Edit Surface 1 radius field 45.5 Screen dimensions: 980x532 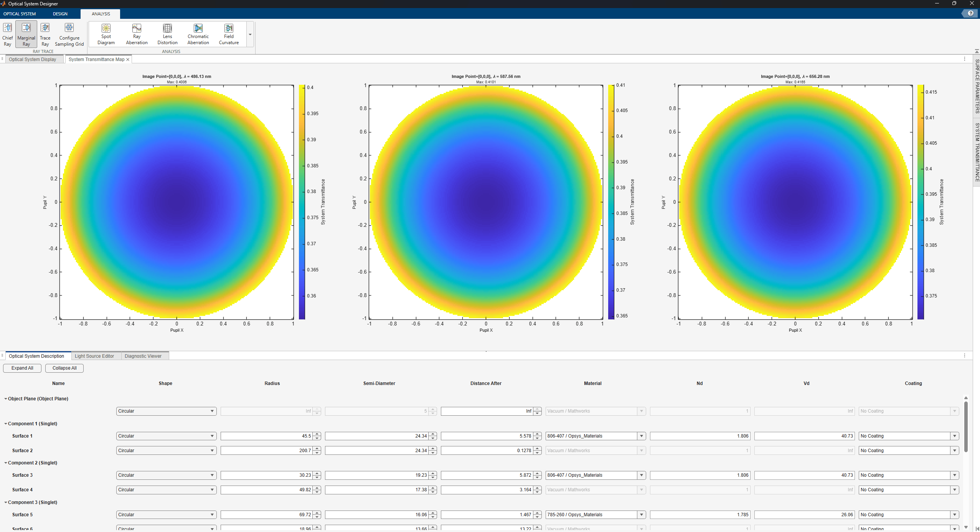point(267,436)
